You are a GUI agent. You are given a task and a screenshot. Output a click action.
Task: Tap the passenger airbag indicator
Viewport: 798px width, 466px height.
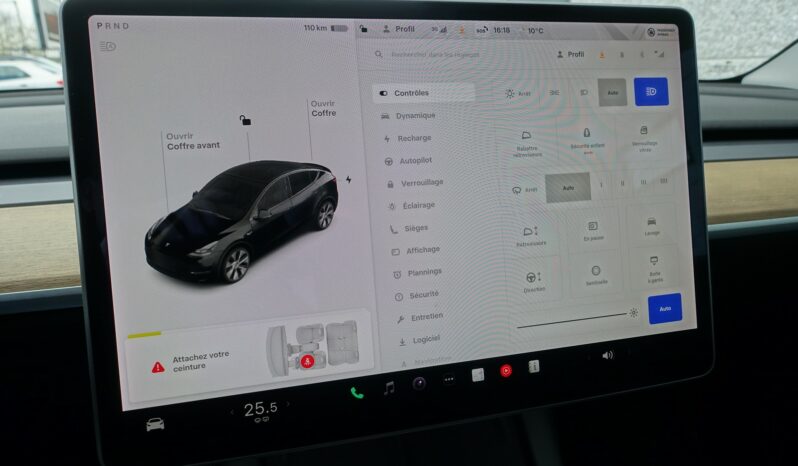660,32
